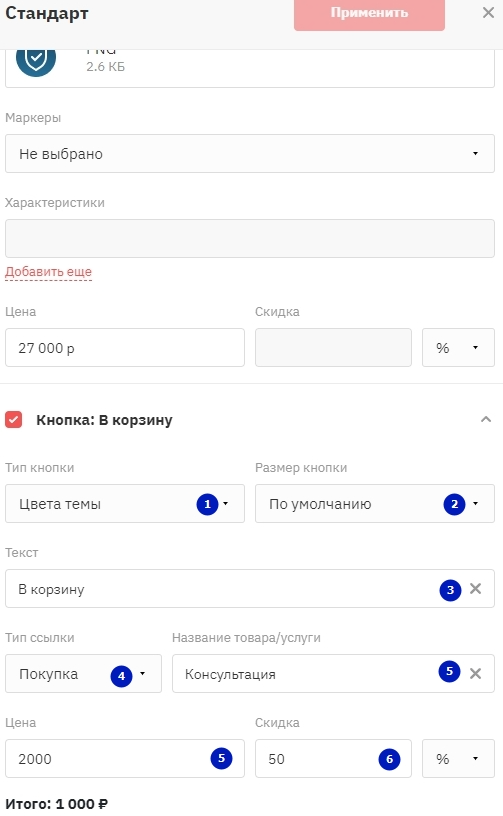The width and height of the screenshot is (503, 816).
Task: Open the Маркеры dropdown 'Не выбрано'
Action: coord(250,154)
